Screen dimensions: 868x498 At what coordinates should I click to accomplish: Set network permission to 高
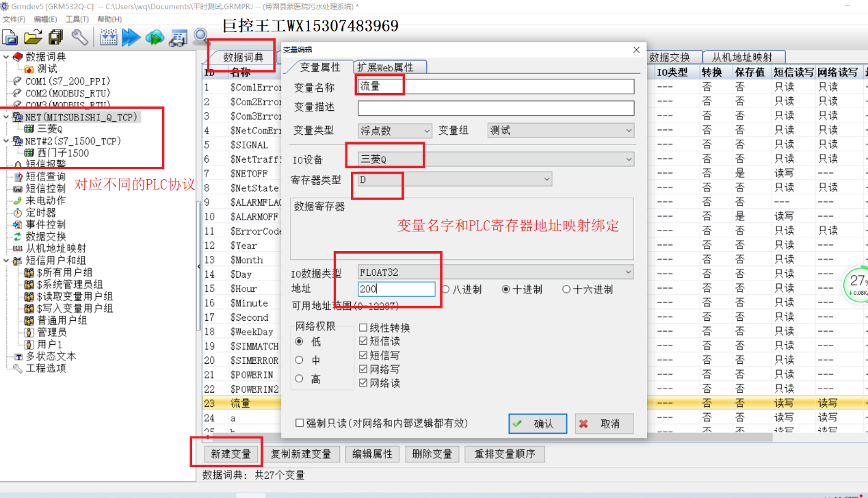pyautogui.click(x=299, y=379)
